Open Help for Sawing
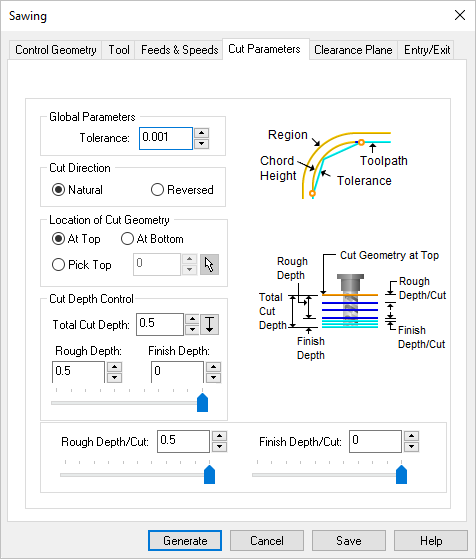The image size is (476, 559). pos(431,540)
